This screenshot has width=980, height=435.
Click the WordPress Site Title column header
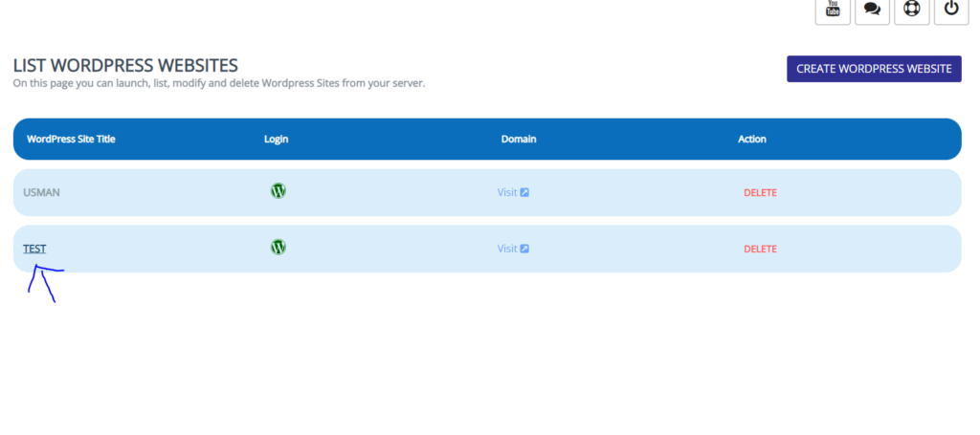71,140
